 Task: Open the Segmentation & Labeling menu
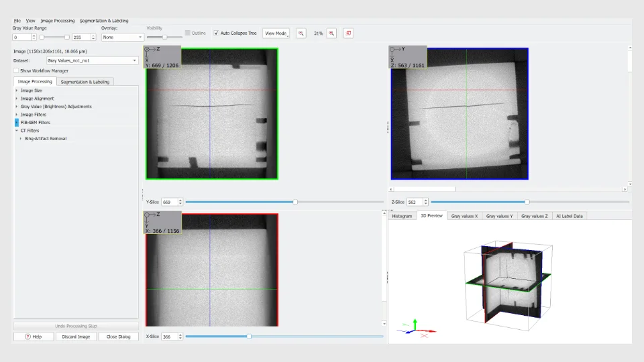click(x=104, y=21)
